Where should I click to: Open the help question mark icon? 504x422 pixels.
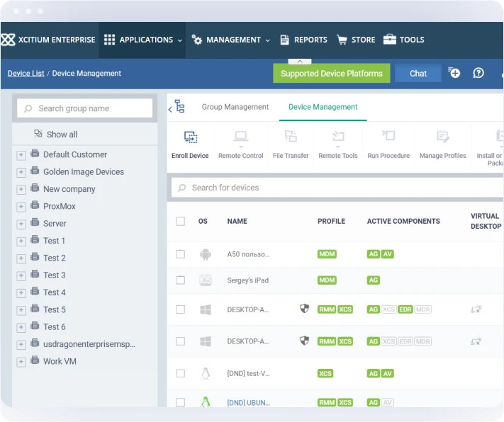click(478, 73)
